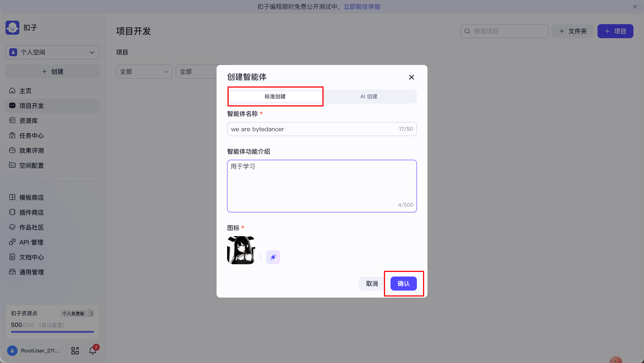Click the 确认 button
This screenshot has height=363, width=644.
click(x=403, y=284)
